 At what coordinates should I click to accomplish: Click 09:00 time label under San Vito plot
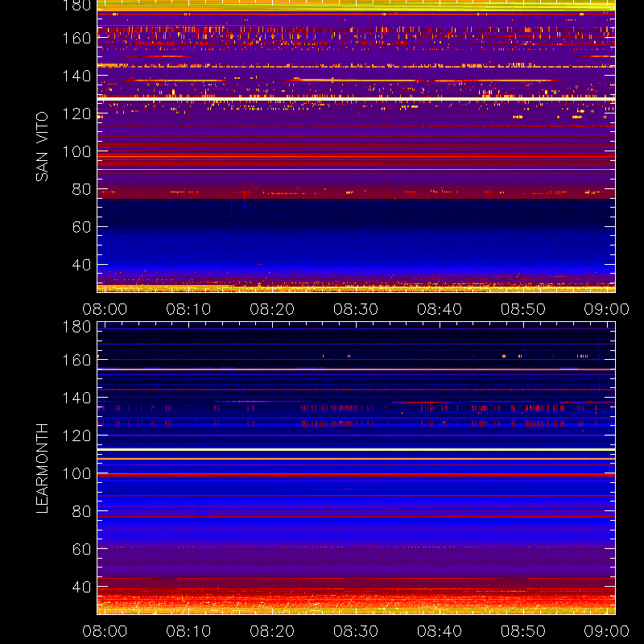coord(607,309)
